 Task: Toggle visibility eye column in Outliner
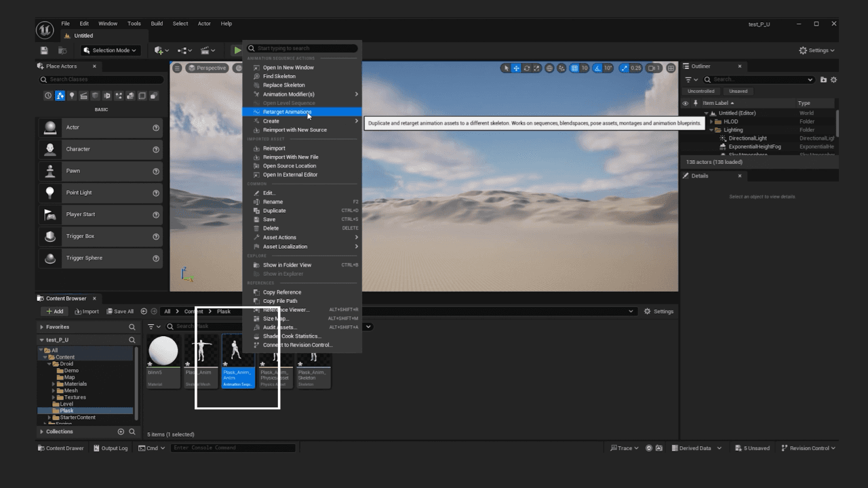(685, 103)
